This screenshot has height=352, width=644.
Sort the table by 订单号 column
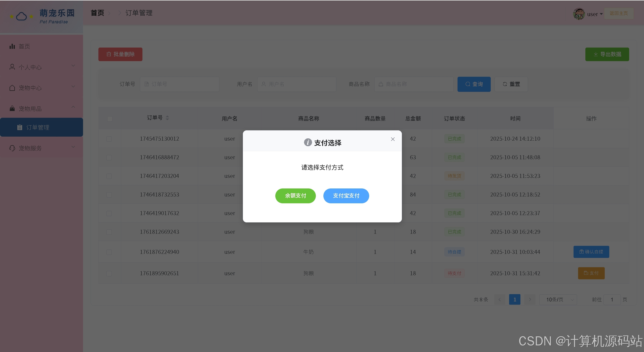tap(167, 118)
